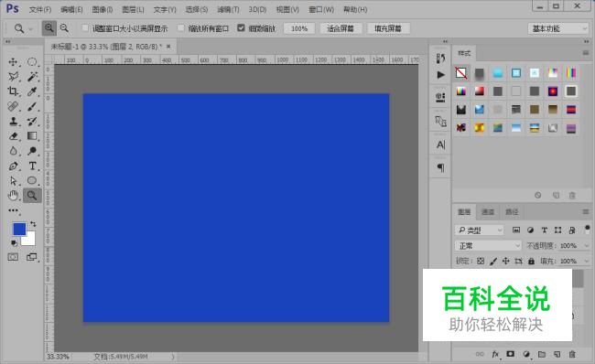Apply the default no-style swatch

click(461, 73)
